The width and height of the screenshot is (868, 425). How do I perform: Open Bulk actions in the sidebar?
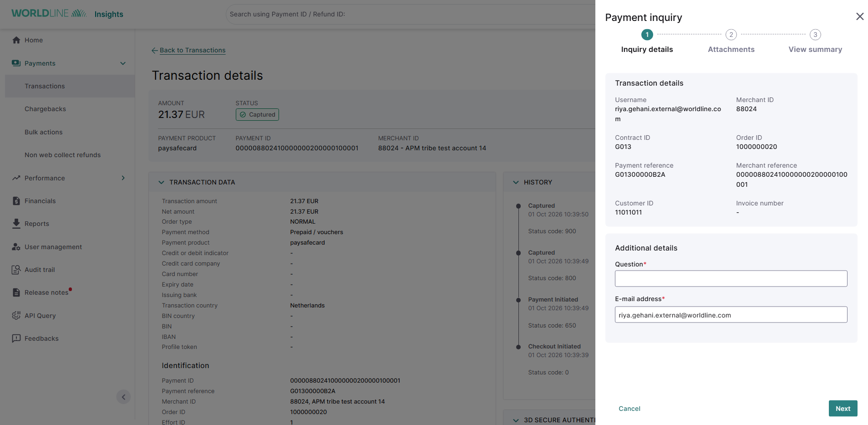pos(44,132)
